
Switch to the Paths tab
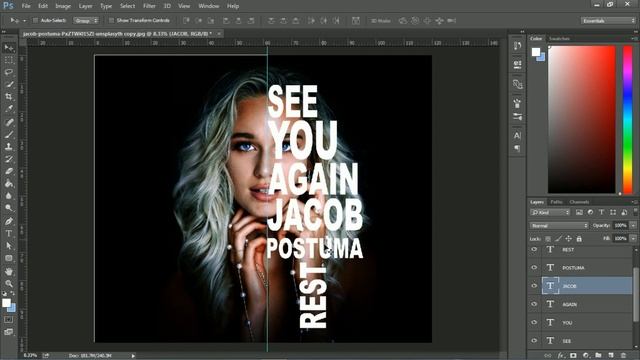tap(556, 202)
